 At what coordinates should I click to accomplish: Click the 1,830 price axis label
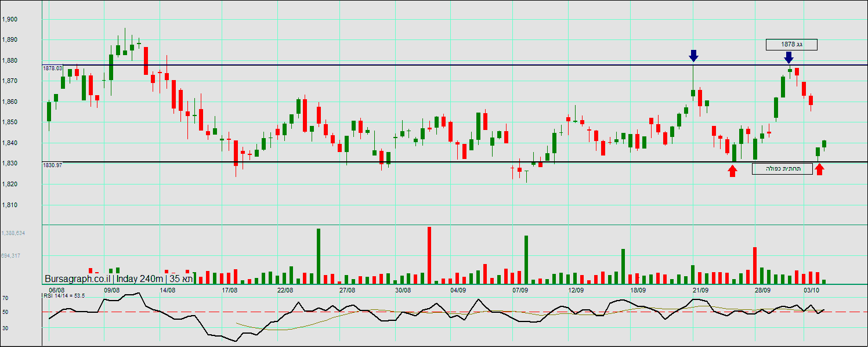[10, 164]
